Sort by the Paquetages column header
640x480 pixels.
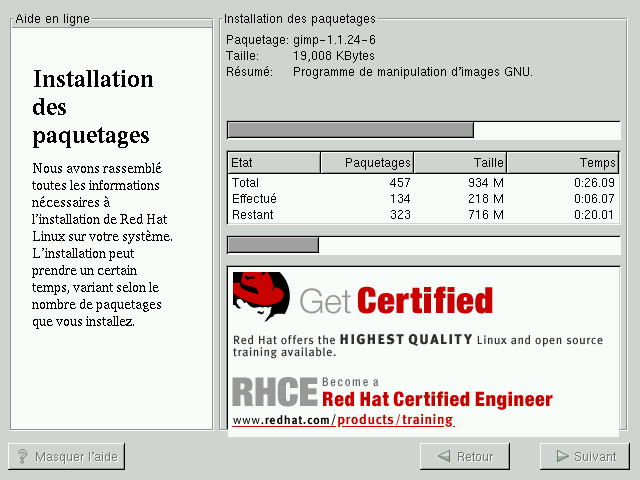coord(366,163)
